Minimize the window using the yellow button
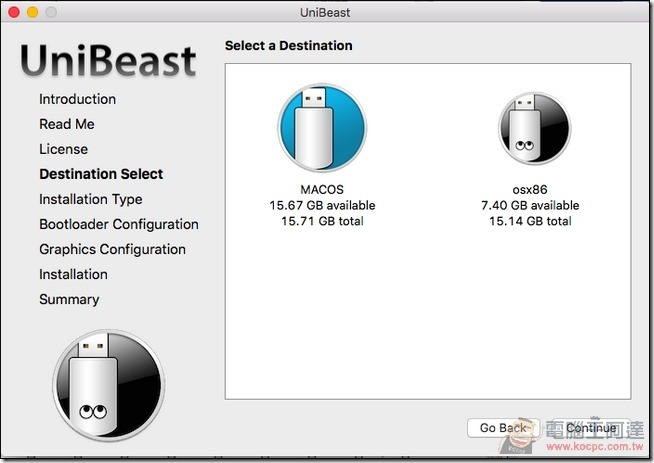 [32, 12]
